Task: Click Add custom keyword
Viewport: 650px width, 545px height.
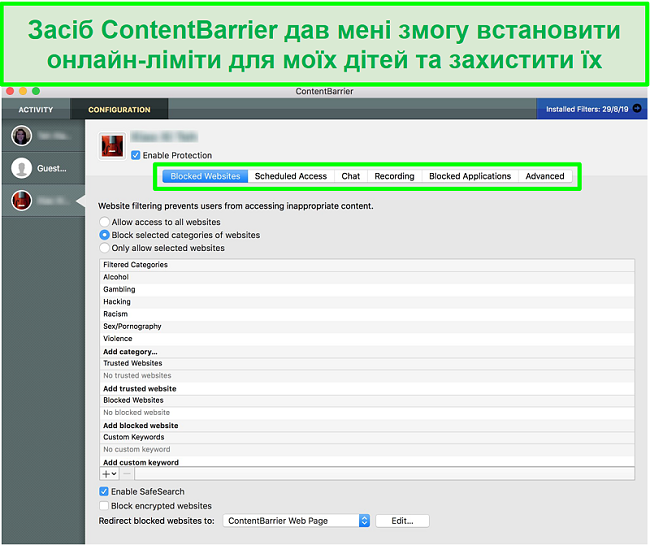Action: (x=141, y=462)
